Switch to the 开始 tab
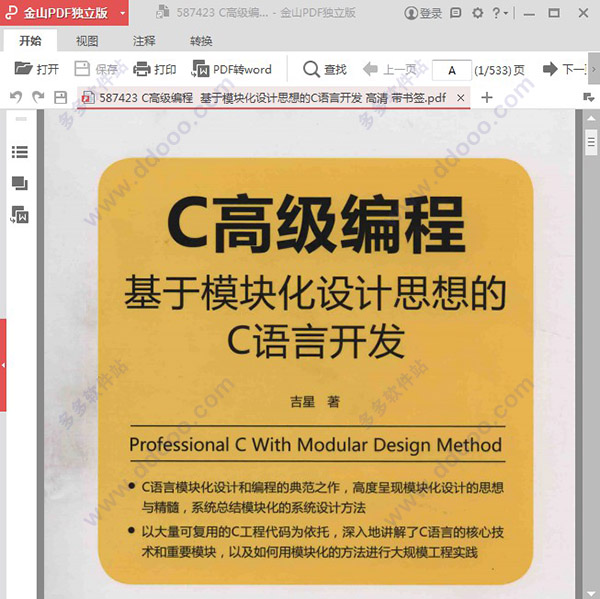 pos(30,41)
